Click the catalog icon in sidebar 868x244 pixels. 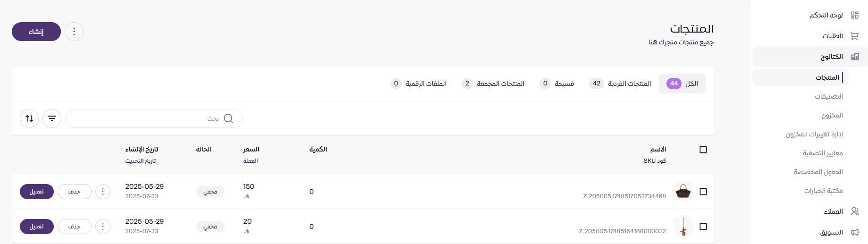854,57
